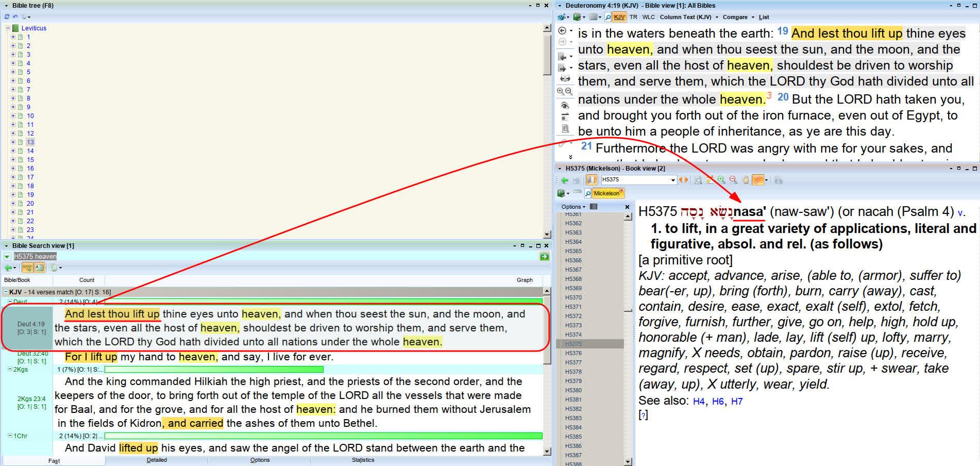Click the refresh icon in Bible tree panel
The height and width of the screenshot is (466, 980).
click(7, 16)
